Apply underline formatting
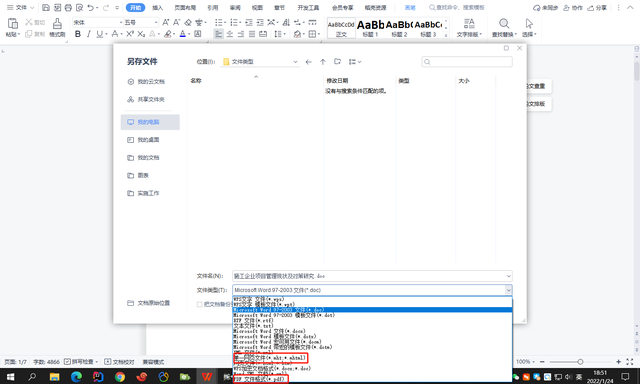The width and height of the screenshot is (640, 384). pos(99,34)
